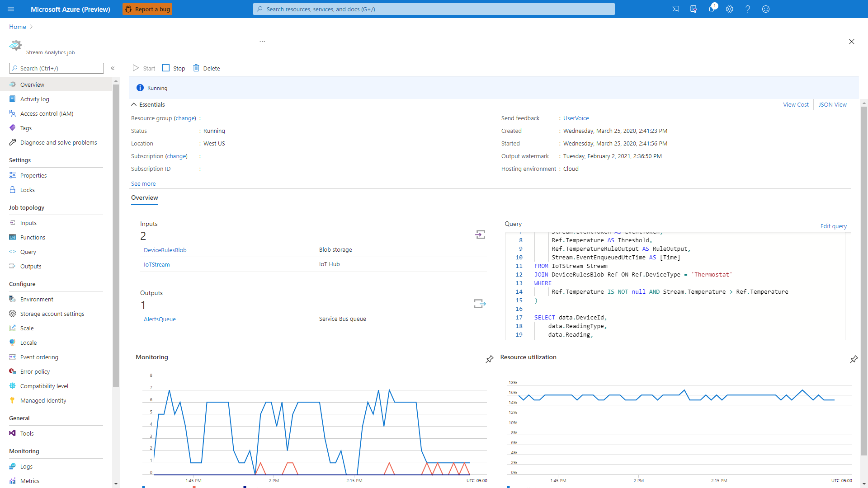Expand See more details link
This screenshot has height=488, width=868.
pos(143,183)
